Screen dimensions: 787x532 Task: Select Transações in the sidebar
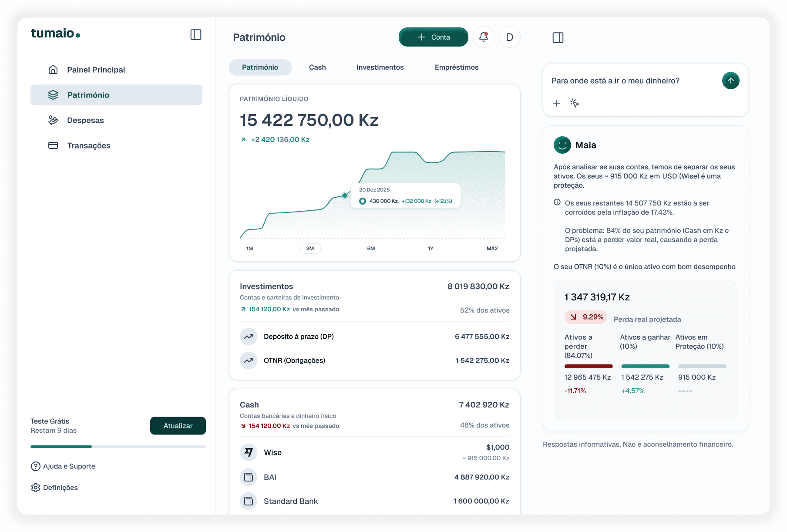pyautogui.click(x=88, y=145)
